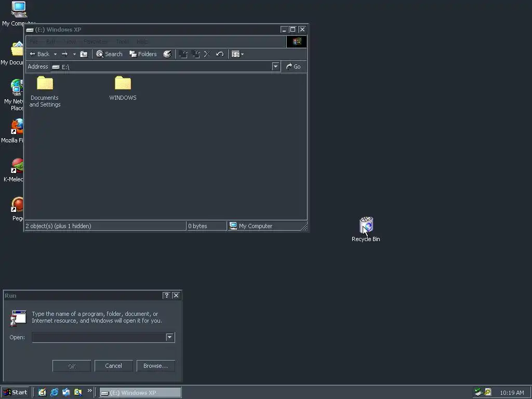
Task: Click the Run dialog help question button
Action: click(166, 296)
